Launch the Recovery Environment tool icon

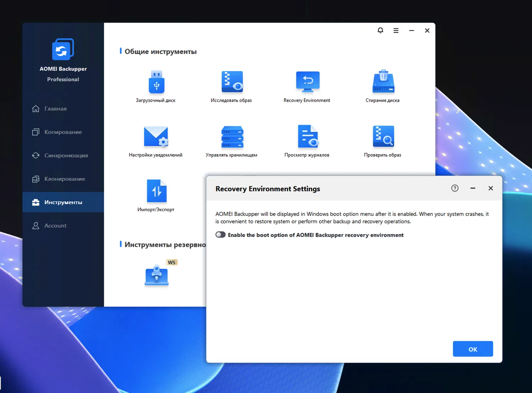[307, 81]
